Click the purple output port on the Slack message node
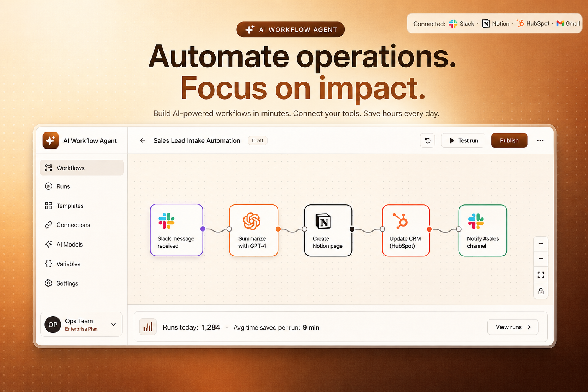 click(203, 229)
